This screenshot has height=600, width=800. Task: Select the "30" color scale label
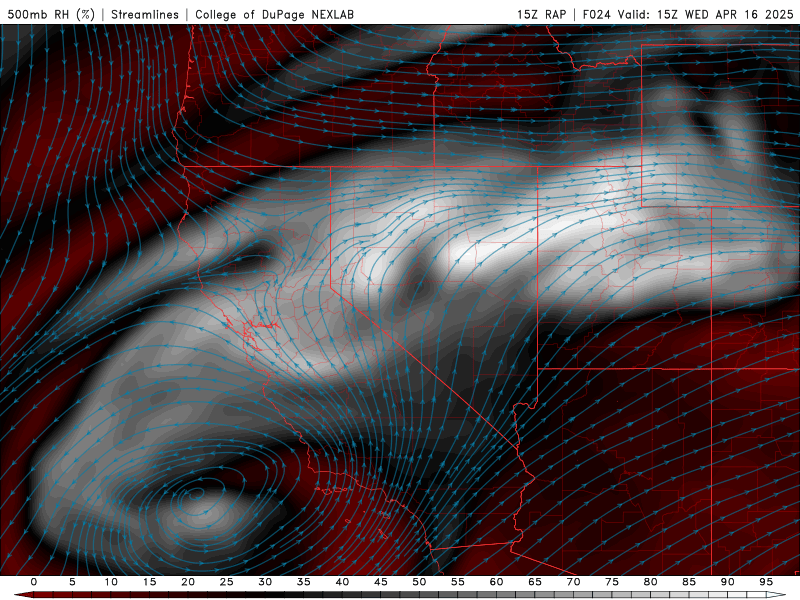coord(265,582)
